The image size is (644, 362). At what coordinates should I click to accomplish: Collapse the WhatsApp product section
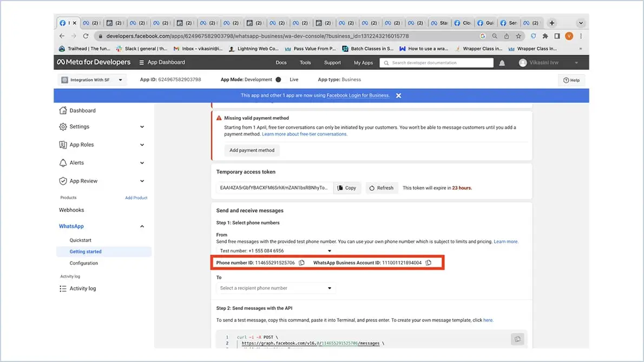point(142,227)
